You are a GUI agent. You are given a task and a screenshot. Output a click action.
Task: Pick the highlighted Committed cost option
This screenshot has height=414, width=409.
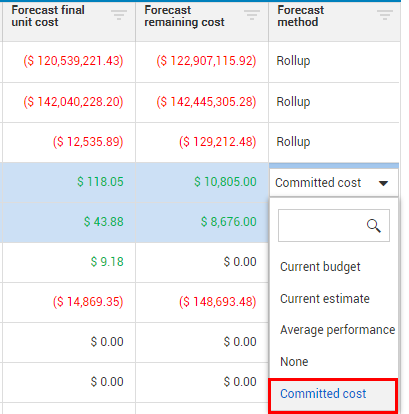point(333,394)
